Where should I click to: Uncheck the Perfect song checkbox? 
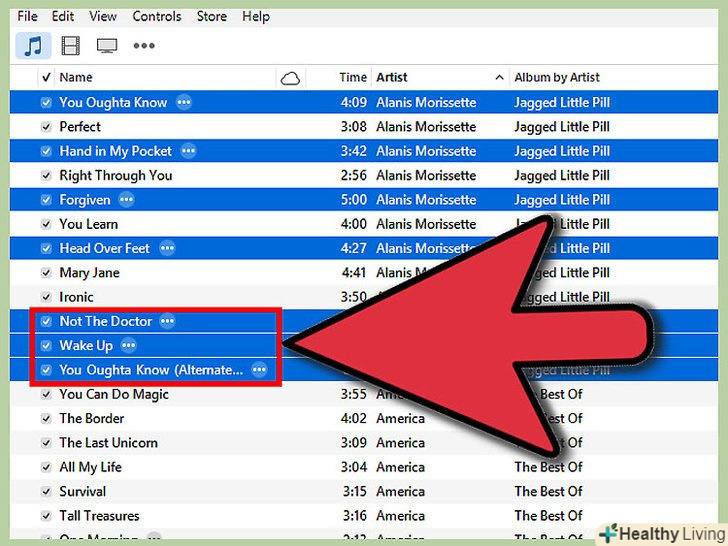(x=46, y=127)
